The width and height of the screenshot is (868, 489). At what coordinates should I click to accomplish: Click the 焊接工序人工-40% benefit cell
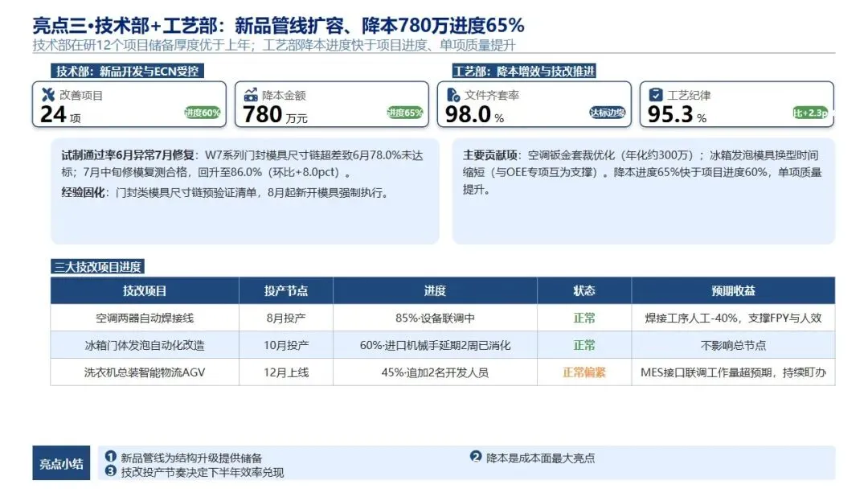tap(734, 318)
